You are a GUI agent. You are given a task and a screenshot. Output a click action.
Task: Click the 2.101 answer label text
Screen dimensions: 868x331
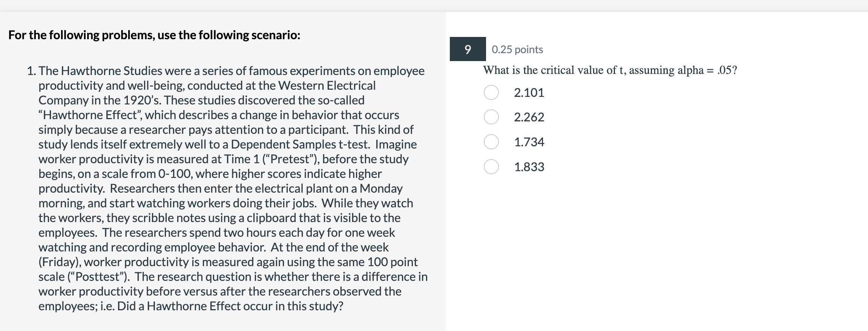click(529, 93)
